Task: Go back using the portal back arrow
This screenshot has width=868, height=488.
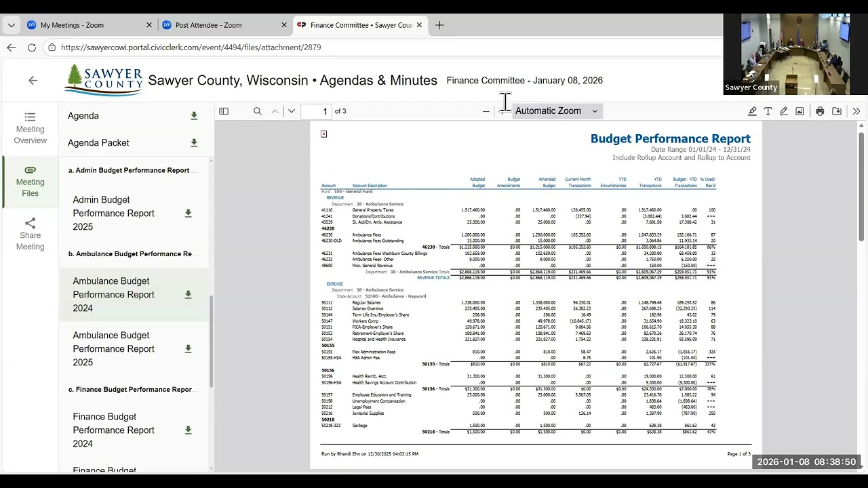Action: click(33, 80)
